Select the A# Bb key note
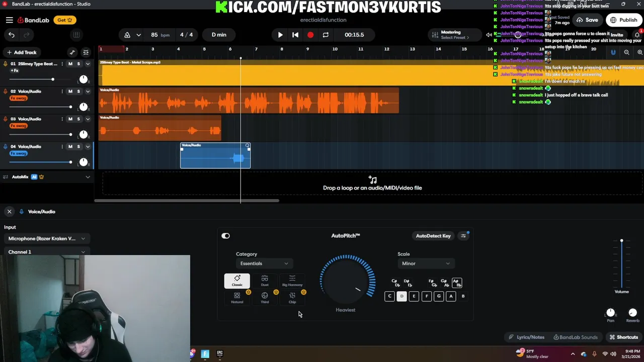 pos(456,283)
